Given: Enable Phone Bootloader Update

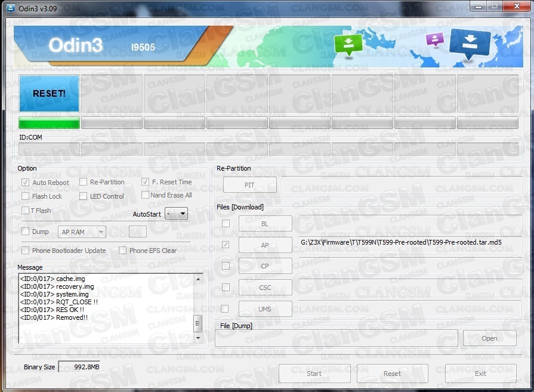Looking at the screenshot, I should [26, 251].
